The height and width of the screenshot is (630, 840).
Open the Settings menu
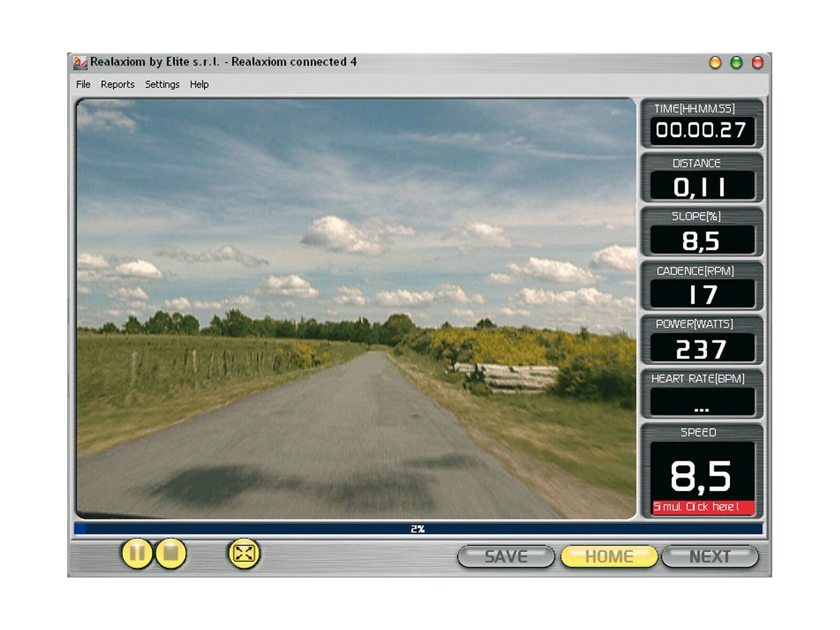[x=162, y=85]
